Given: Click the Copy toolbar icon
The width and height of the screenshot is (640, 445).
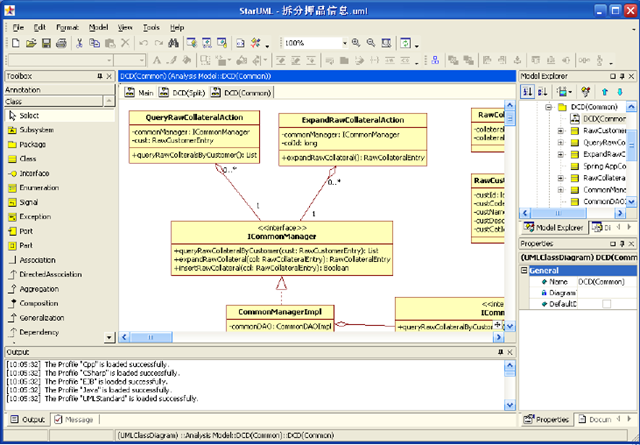Looking at the screenshot, I should [x=95, y=43].
